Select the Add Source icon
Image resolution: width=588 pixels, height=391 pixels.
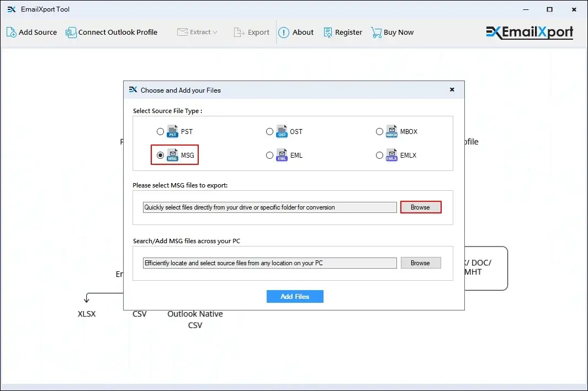click(x=10, y=33)
